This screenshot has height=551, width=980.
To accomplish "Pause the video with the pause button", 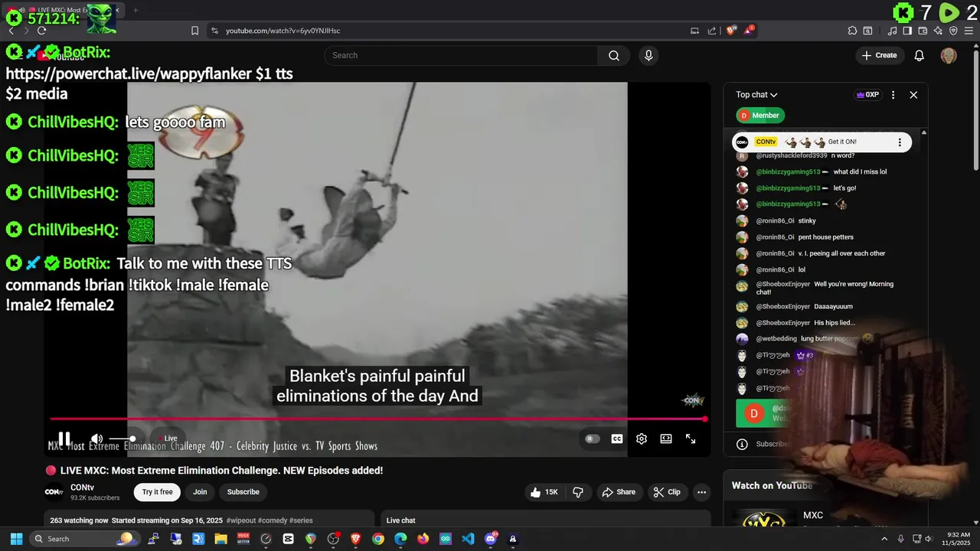I will pyautogui.click(x=64, y=439).
